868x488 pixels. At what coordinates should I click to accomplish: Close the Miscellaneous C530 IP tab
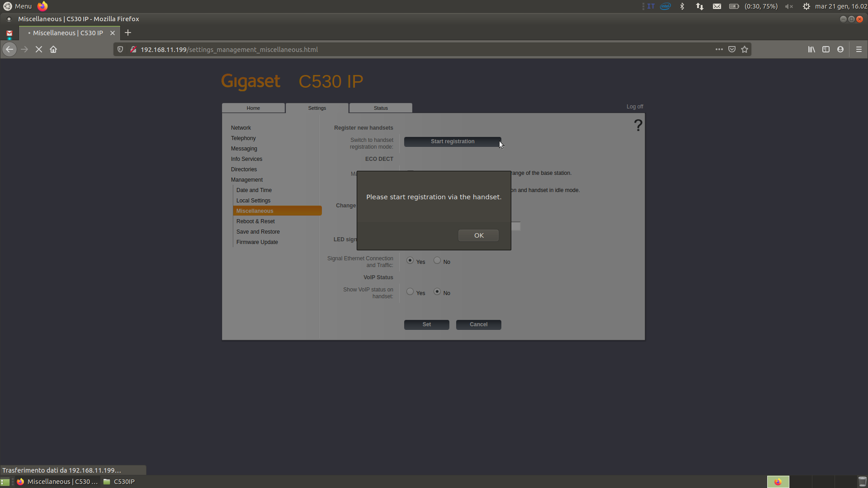pyautogui.click(x=113, y=33)
